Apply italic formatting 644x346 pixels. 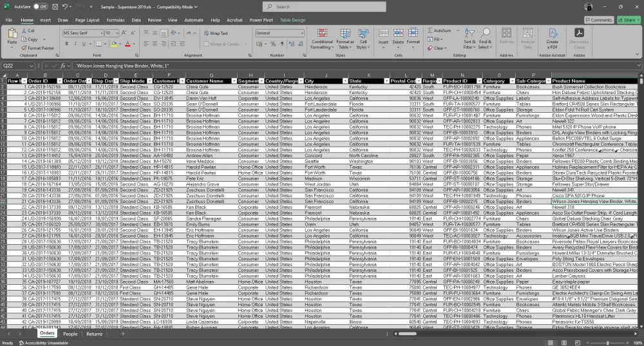click(75, 44)
